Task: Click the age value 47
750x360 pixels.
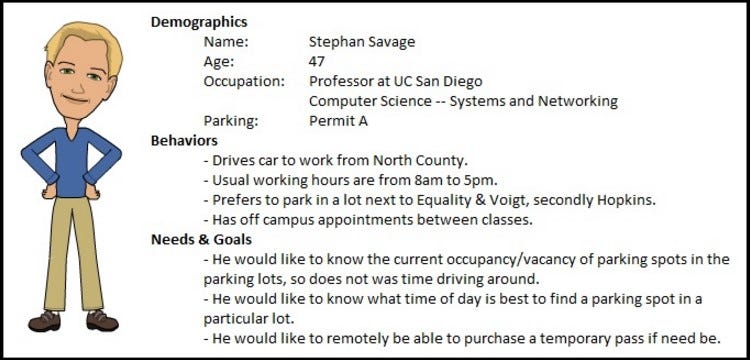Action: point(317,62)
